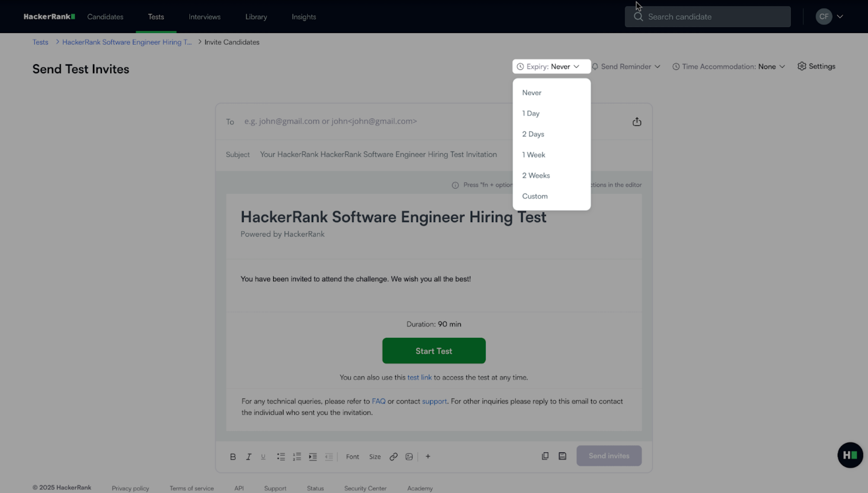The image size is (868, 493).
Task: Click the insert link icon
Action: (393, 456)
